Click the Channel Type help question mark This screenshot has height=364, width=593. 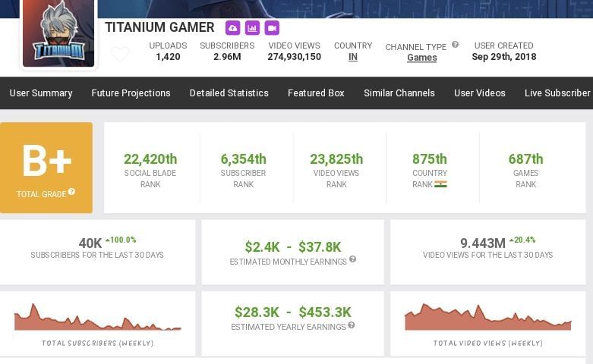(456, 45)
